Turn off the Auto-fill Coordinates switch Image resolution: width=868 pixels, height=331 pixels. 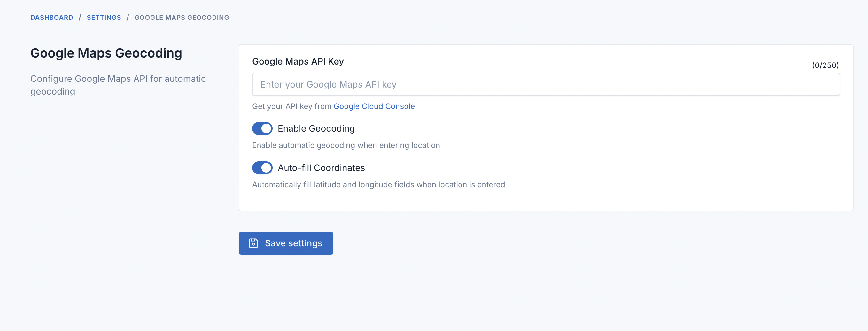[262, 168]
